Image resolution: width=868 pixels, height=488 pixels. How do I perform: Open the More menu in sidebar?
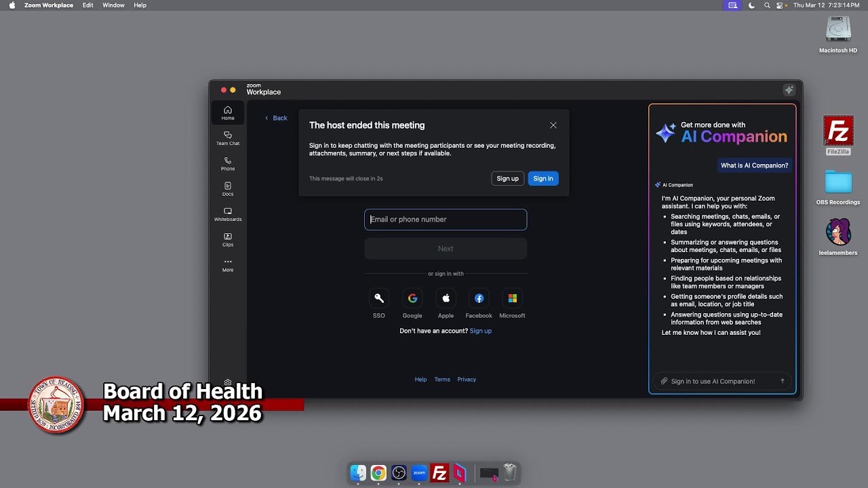pyautogui.click(x=228, y=264)
